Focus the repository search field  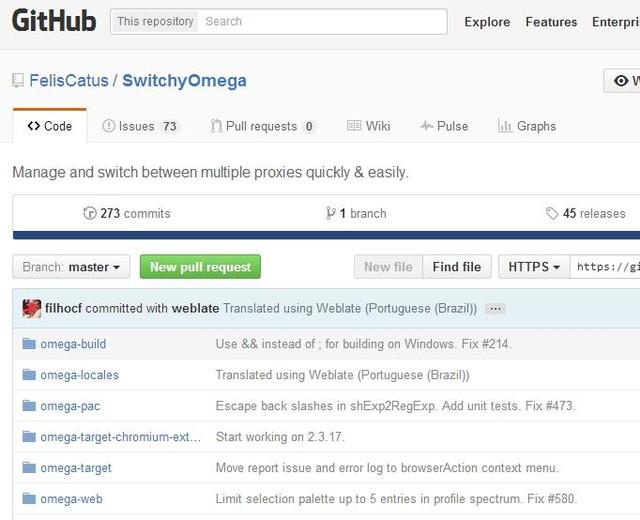(320, 21)
